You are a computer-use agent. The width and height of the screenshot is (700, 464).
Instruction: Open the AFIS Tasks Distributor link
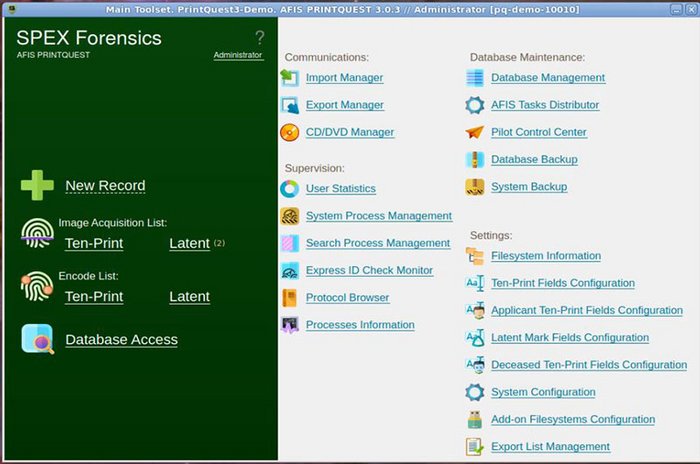tap(545, 105)
